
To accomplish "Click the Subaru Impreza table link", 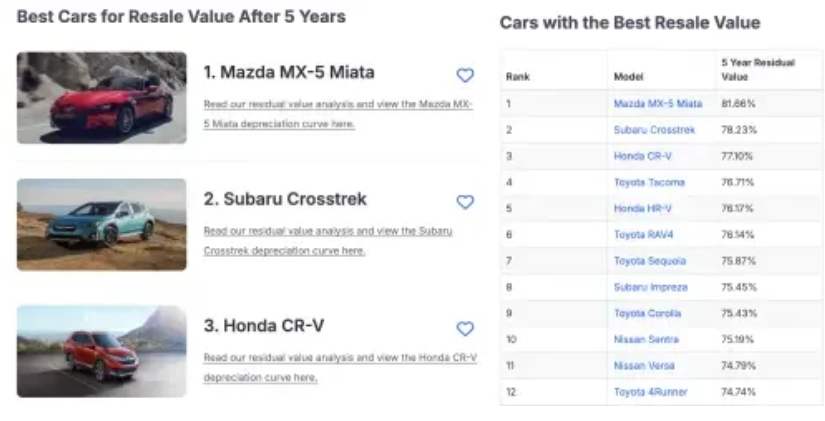I will point(650,287).
